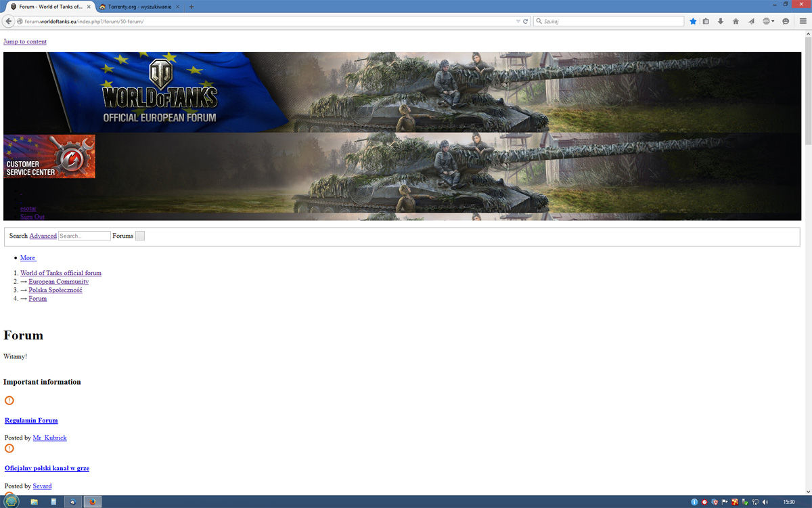Switch to the Torrenty.org tab

(139, 7)
